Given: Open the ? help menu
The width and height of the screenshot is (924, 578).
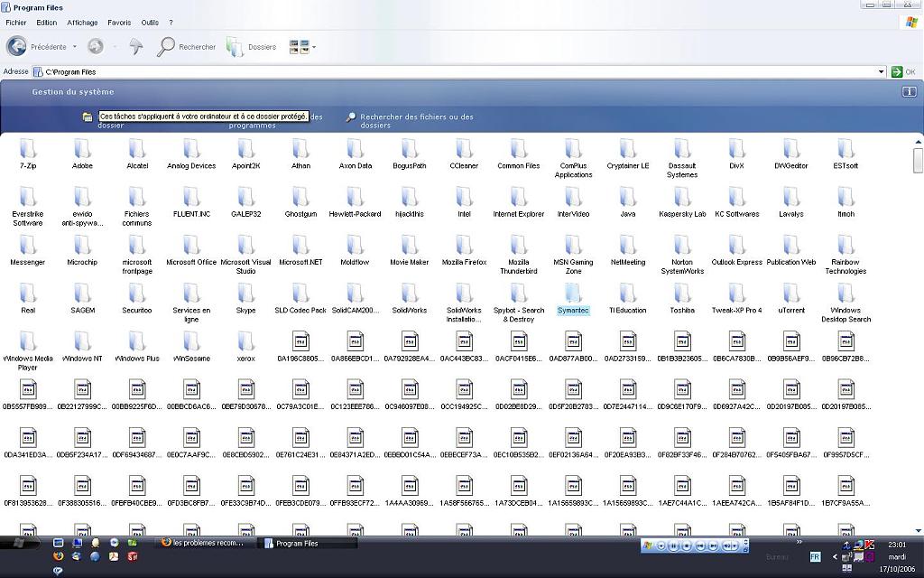Looking at the screenshot, I should [171, 23].
